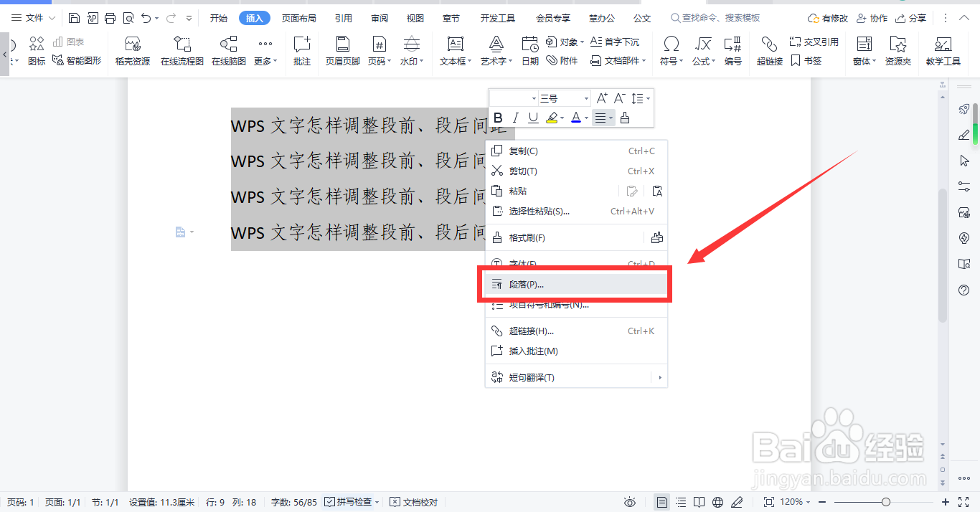Switch to page layout view in status bar
The width and height of the screenshot is (980, 512).
662,502
